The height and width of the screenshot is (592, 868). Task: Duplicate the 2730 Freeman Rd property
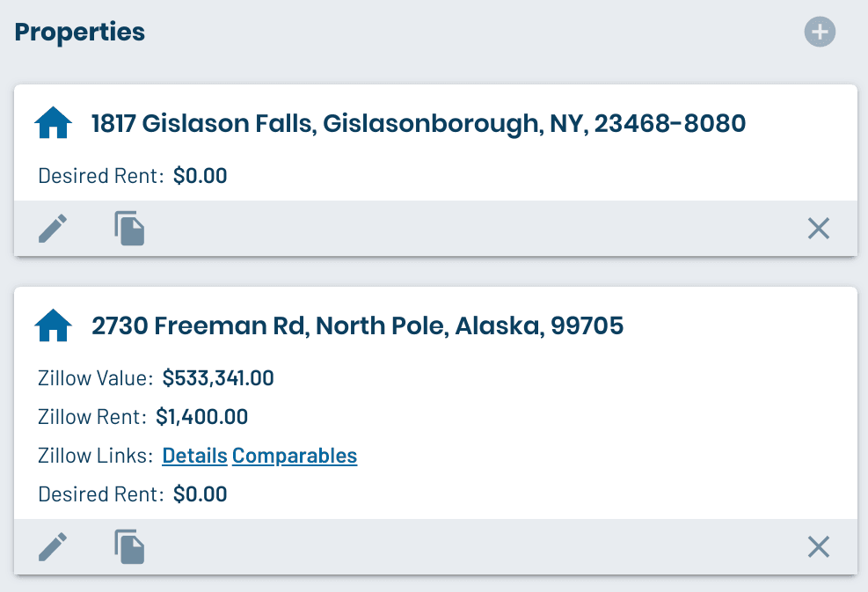click(x=129, y=547)
